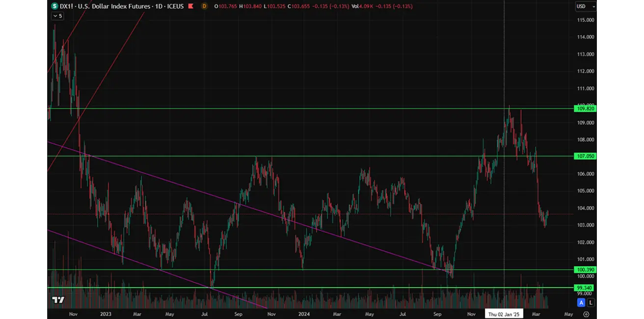Click the 113.000 price axis label
This screenshot has height=319, width=644.
[585, 54]
